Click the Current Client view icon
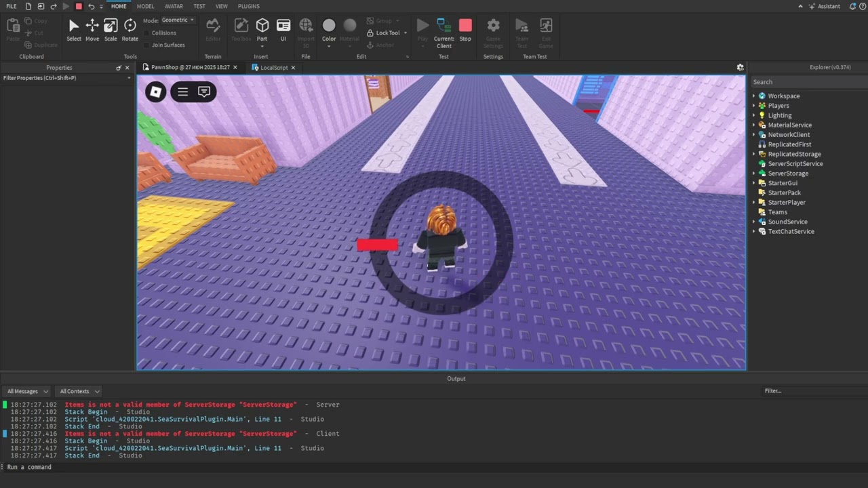The width and height of the screenshot is (868, 488). coord(443,26)
